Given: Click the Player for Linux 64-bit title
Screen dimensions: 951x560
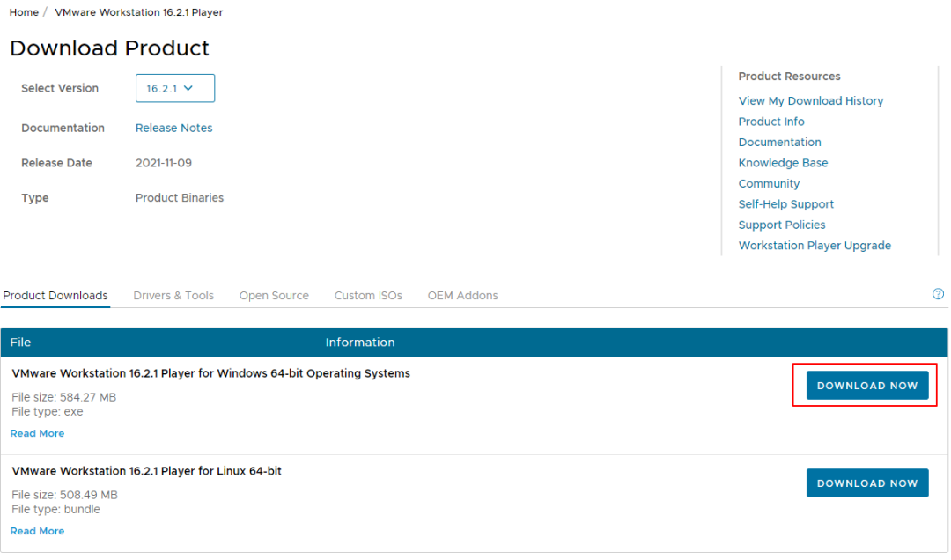Looking at the screenshot, I should click(x=146, y=471).
